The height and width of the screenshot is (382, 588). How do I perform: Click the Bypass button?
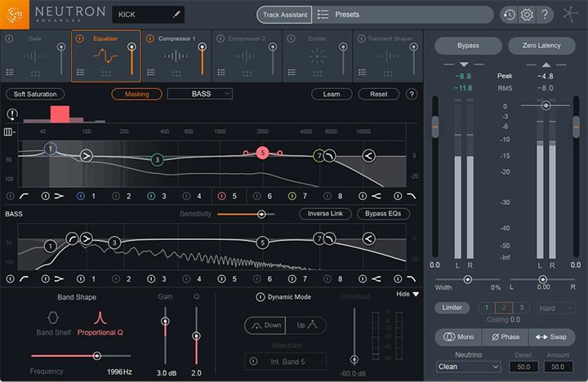[468, 46]
